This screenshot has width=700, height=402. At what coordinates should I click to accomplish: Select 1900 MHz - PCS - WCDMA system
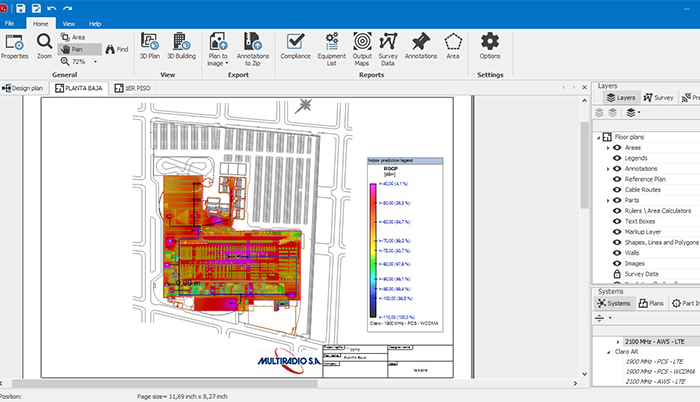pos(661,370)
